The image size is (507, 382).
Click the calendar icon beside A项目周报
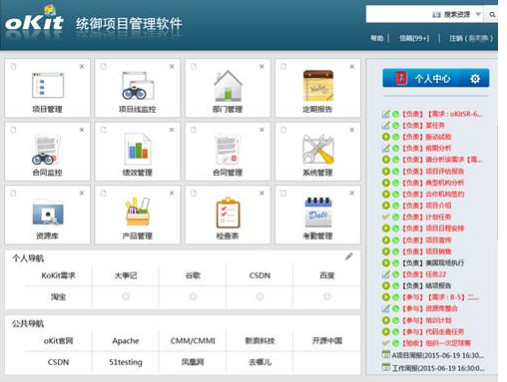click(x=386, y=355)
